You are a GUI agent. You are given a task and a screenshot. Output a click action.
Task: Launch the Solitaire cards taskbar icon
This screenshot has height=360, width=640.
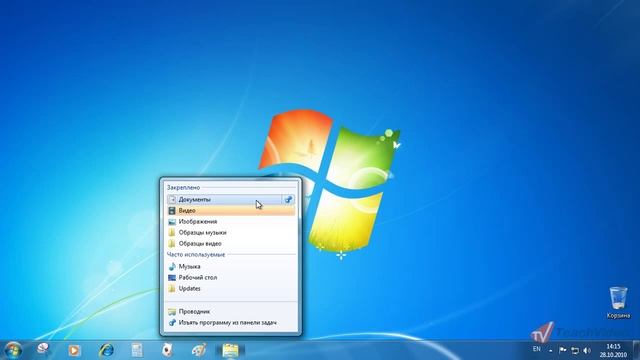click(167, 350)
